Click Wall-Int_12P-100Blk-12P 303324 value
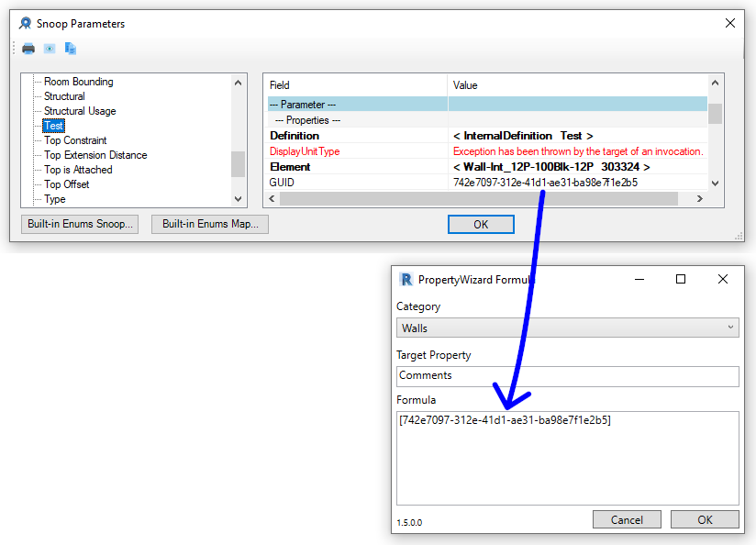Image resolution: width=756 pixels, height=545 pixels. [x=551, y=167]
